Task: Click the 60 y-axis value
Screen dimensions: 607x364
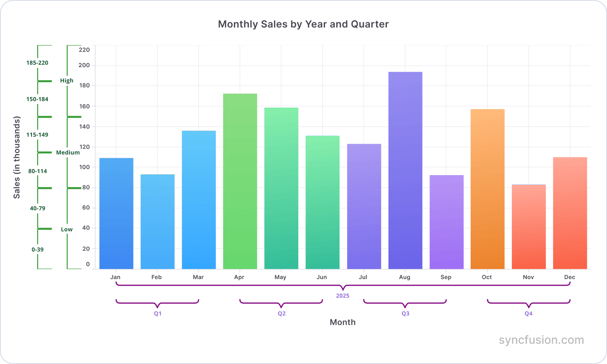Action: click(86, 207)
